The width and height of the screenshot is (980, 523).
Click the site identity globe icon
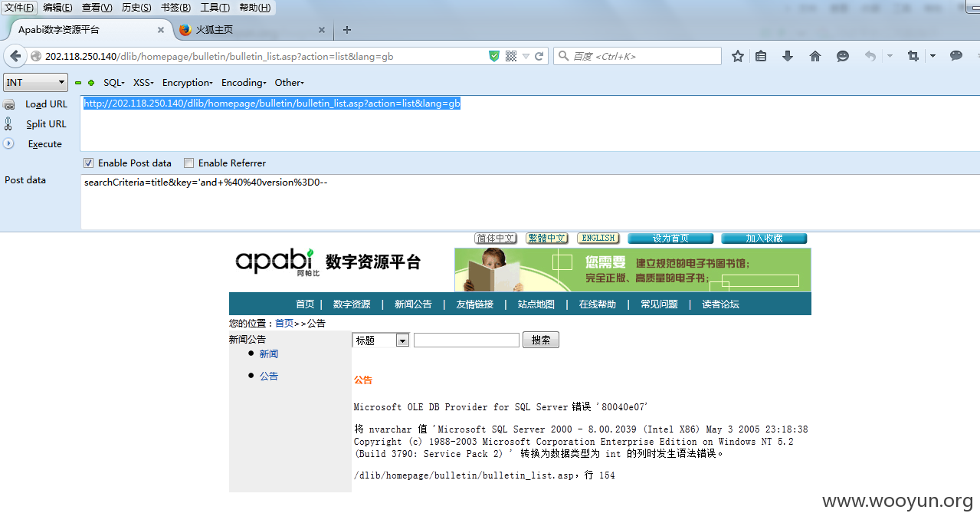[35, 56]
